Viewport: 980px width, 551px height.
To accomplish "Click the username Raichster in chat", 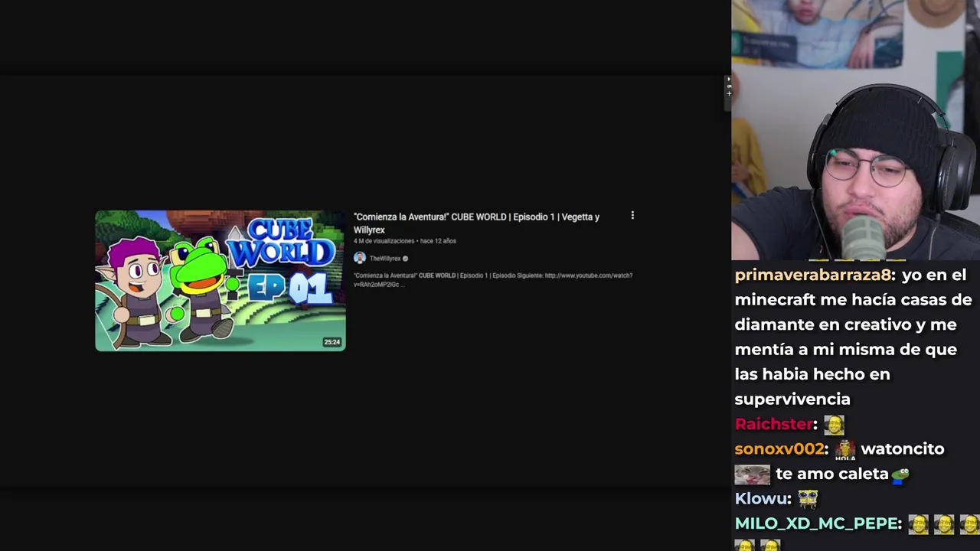I will click(x=773, y=424).
